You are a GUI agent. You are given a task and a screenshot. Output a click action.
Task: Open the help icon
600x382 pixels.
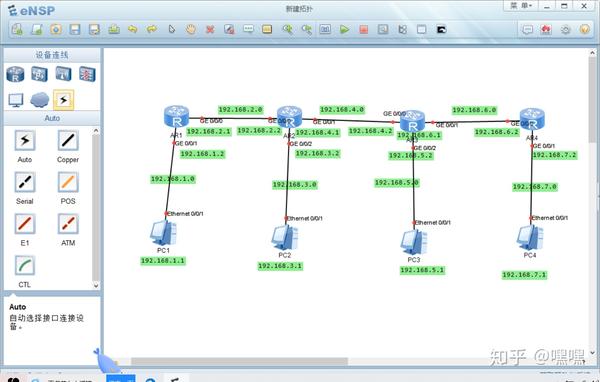pyautogui.click(x=585, y=29)
